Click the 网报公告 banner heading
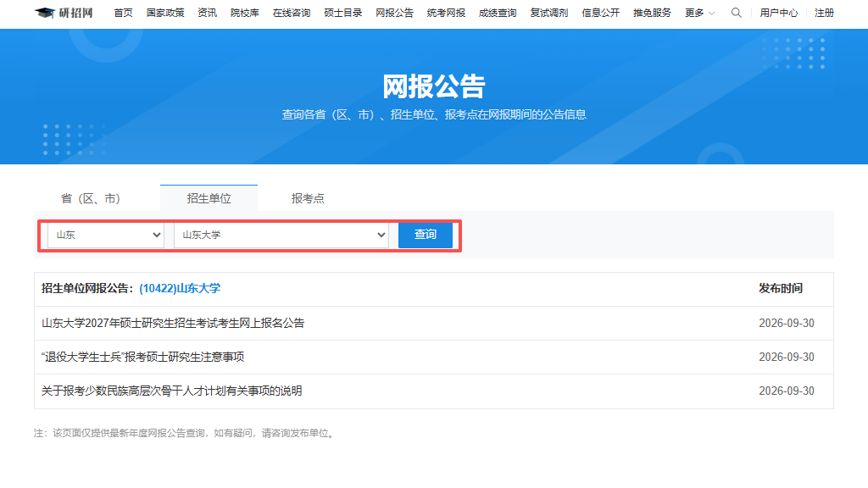868x488 pixels. click(434, 86)
